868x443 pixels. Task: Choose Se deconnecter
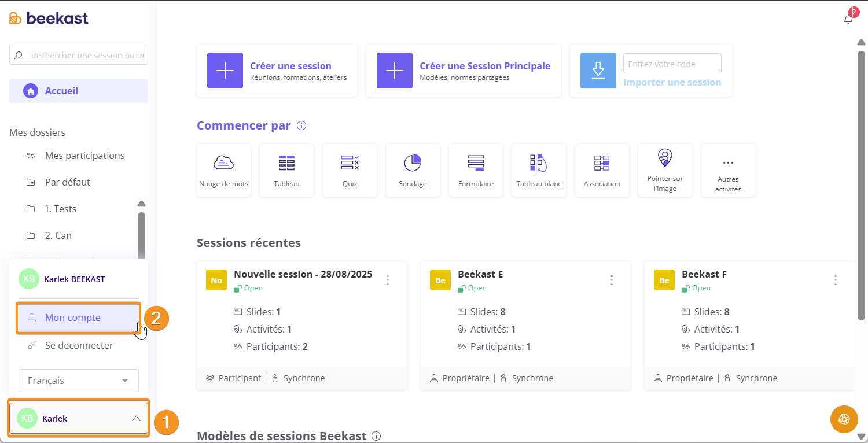pyautogui.click(x=79, y=345)
